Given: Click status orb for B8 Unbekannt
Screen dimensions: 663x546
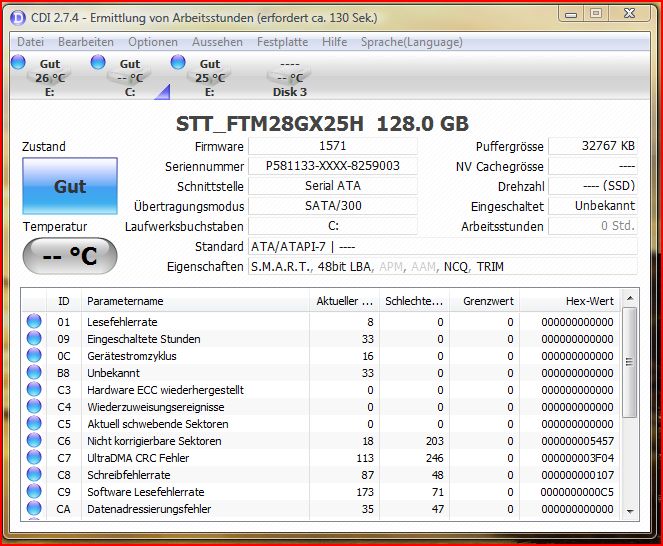Looking at the screenshot, I should [34, 373].
